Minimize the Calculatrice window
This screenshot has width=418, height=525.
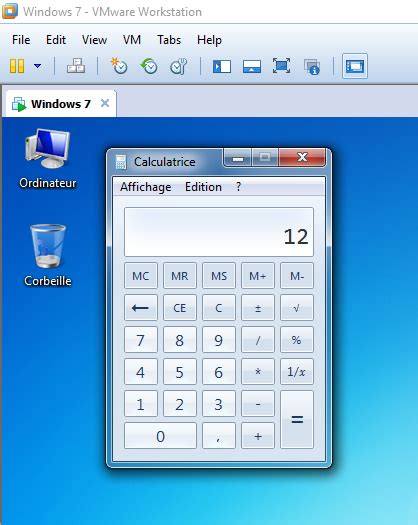click(x=238, y=158)
